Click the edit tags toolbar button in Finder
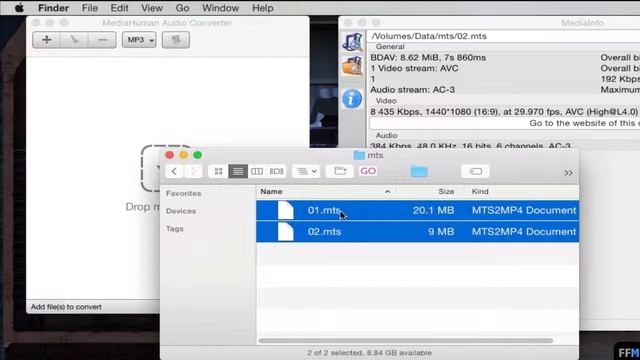The width and height of the screenshot is (640, 360). coord(476,171)
